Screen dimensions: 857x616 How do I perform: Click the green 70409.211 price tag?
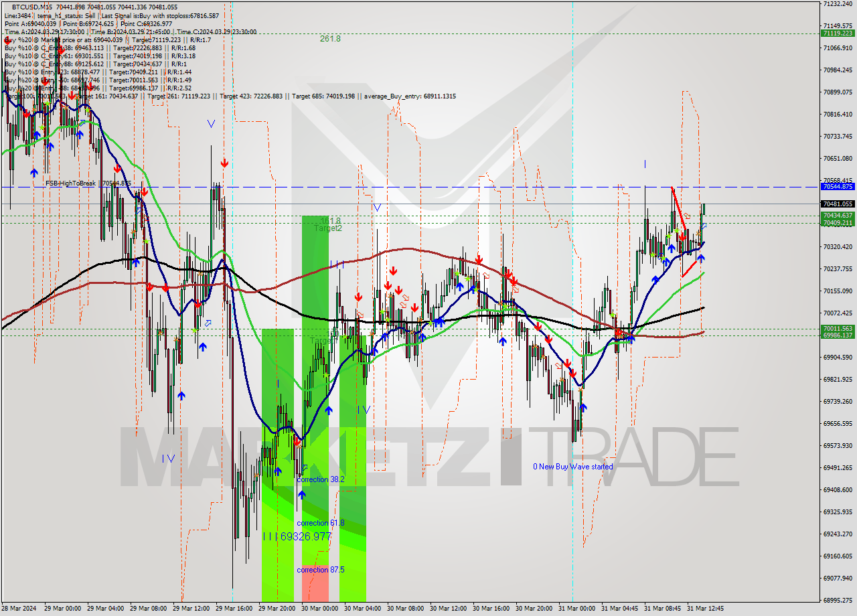click(x=838, y=222)
